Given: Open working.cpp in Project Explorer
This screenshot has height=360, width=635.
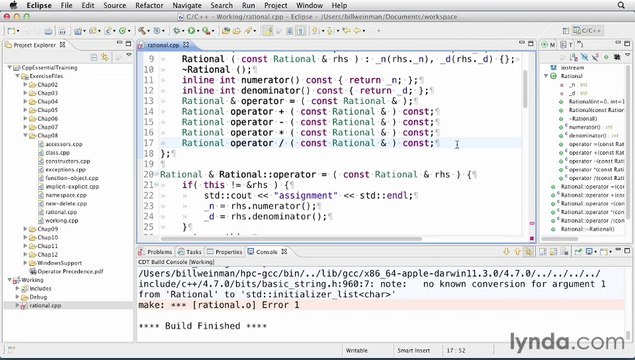Looking at the screenshot, I should [62, 221].
